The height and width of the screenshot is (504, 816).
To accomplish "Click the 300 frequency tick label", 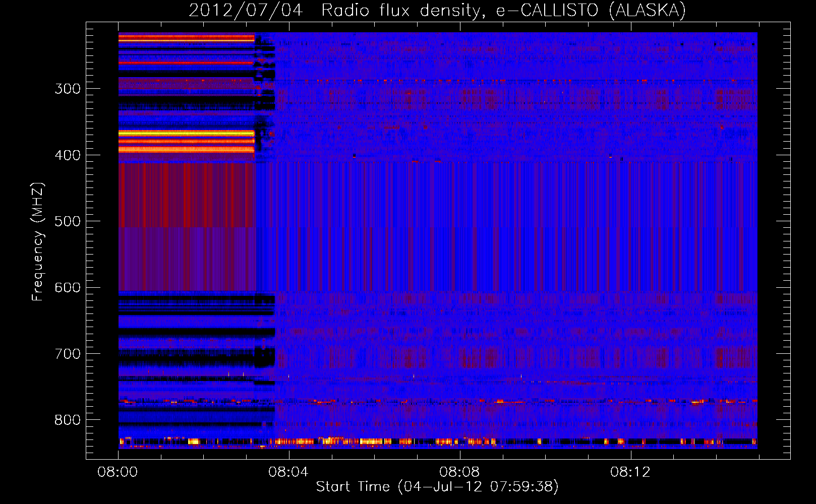I will point(68,89).
